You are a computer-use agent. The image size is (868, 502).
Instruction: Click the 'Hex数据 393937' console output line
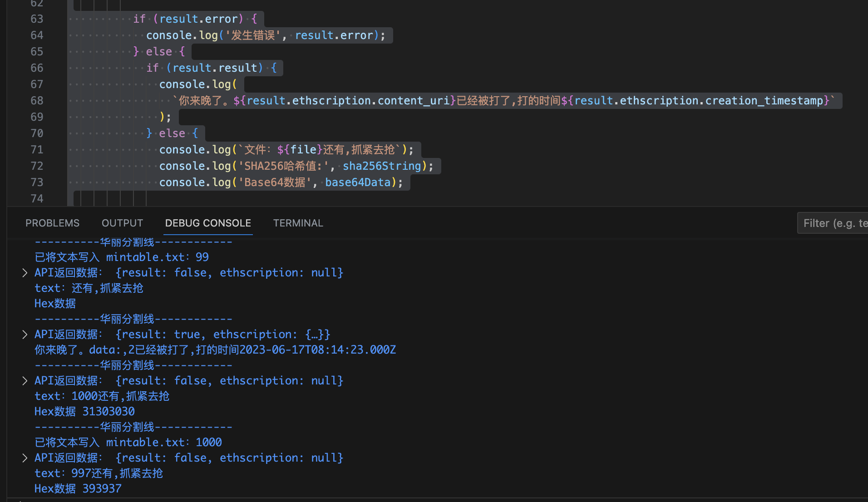click(x=78, y=489)
